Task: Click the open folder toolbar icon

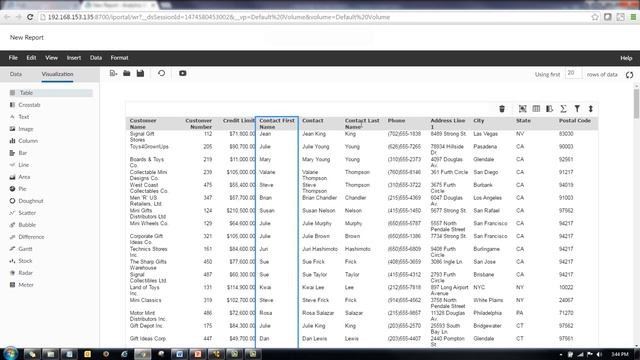Action: coord(127,73)
